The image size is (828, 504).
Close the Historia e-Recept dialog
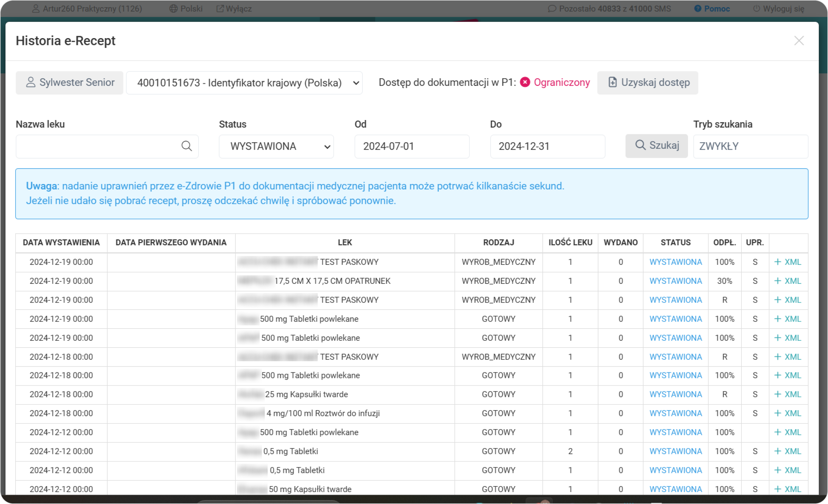[x=799, y=41]
